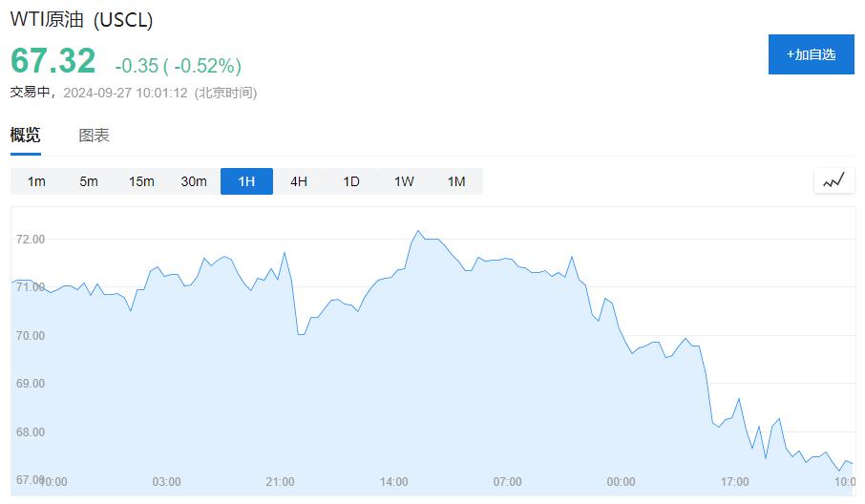
Task: Click the 14:00 time axis label
Action: (393, 482)
